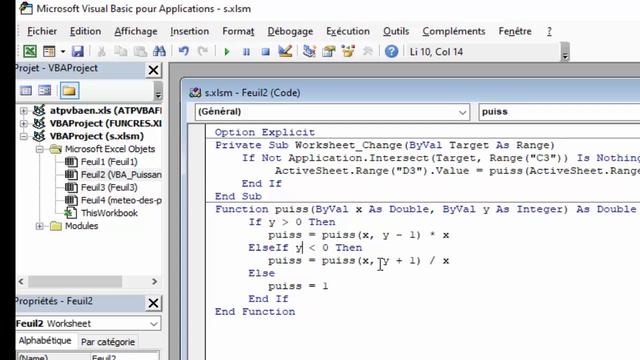This screenshot has width=640, height=360.
Task: Stop execution with the Reset icon
Action: tap(266, 52)
